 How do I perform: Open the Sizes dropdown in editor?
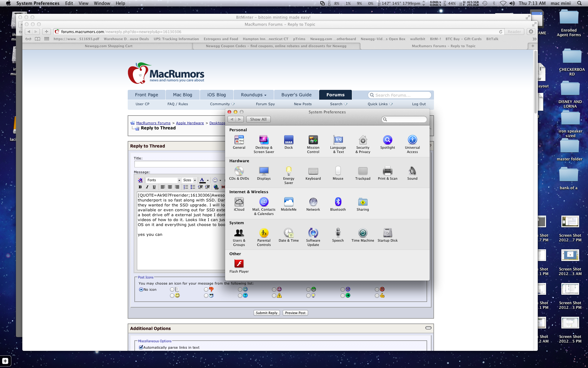[x=189, y=180]
